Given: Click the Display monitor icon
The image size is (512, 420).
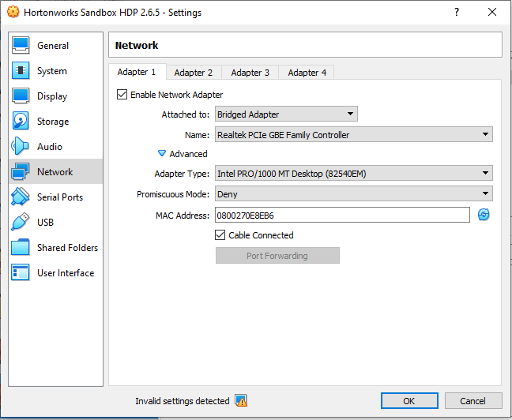Looking at the screenshot, I should click(21, 96).
